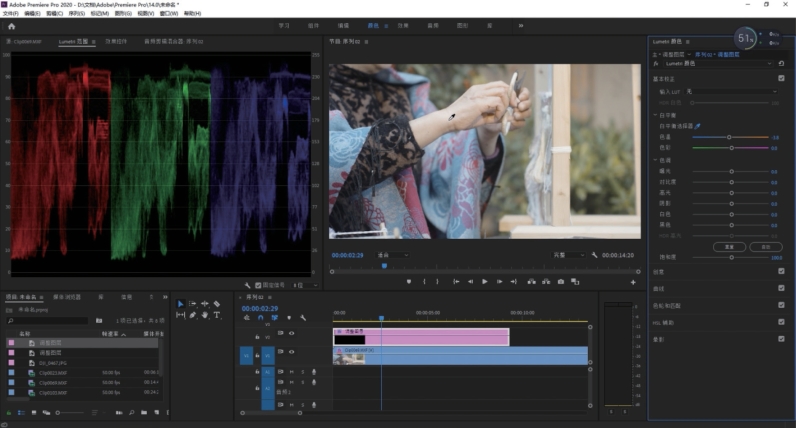Open the Program monitor zoom level dropdown
The image size is (796, 428).
pos(392,255)
